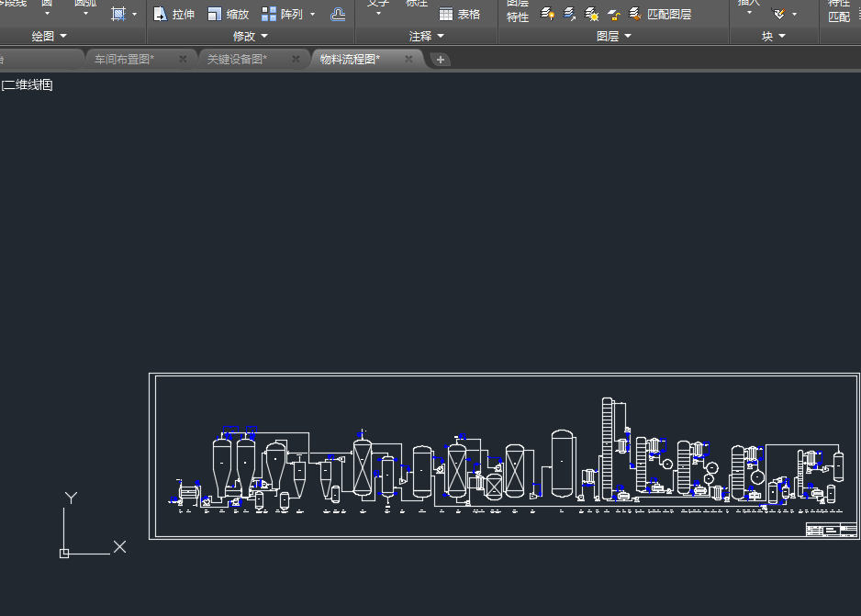Click the block attribute edit pencil icon
The image size is (861, 616).
778,14
